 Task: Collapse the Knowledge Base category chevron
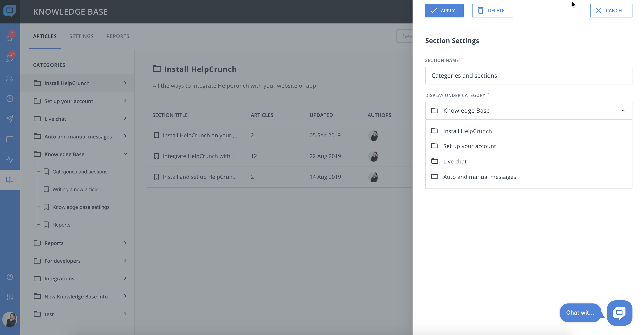[125, 154]
